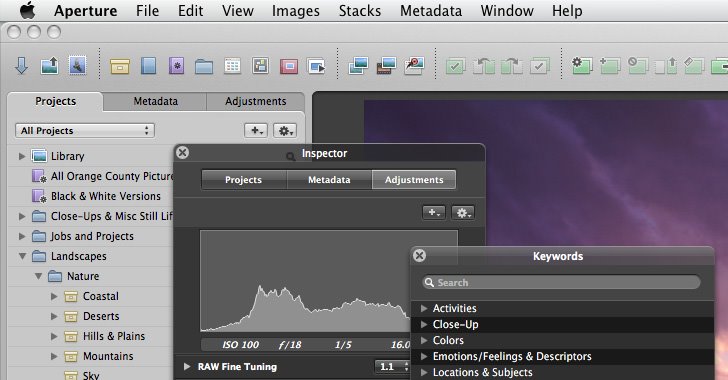Open the Images menu
This screenshot has width=728, height=380.
click(296, 11)
